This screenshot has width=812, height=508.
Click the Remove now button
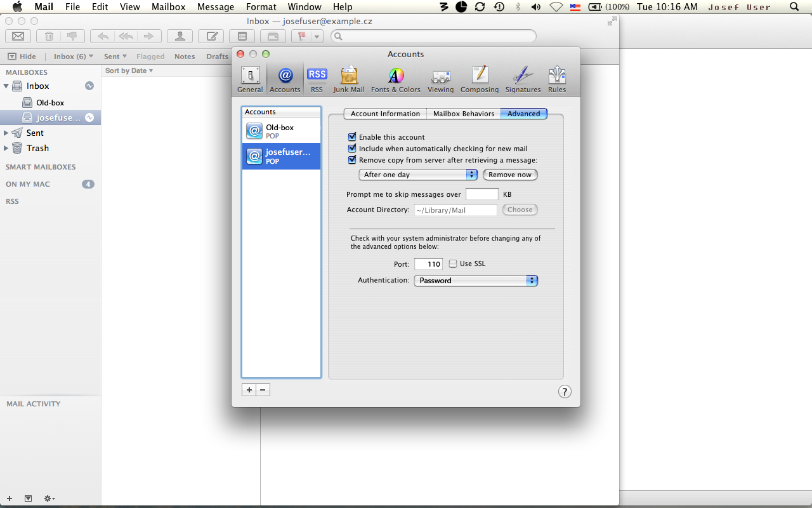pos(510,175)
